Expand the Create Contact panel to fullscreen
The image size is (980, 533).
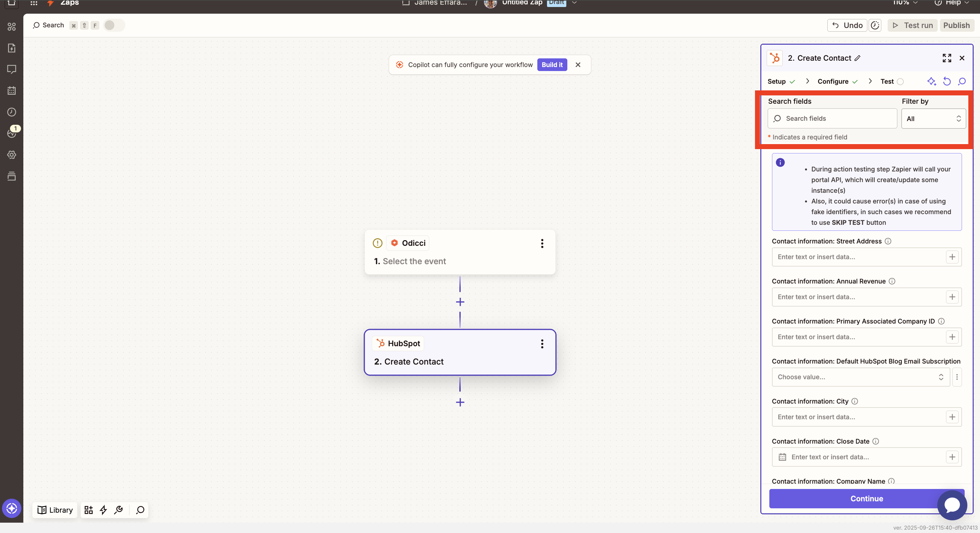pos(947,58)
